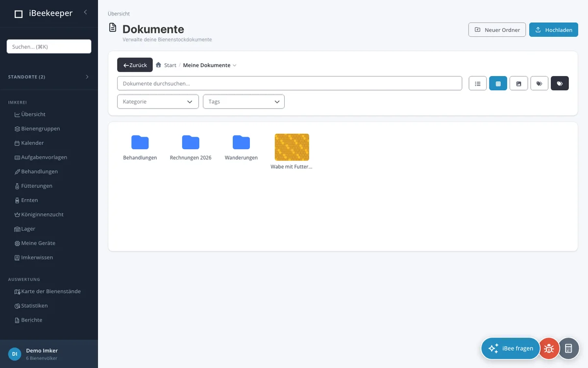The width and height of the screenshot is (588, 368).
Task: Open the Wanderungen folder
Action: click(241, 148)
